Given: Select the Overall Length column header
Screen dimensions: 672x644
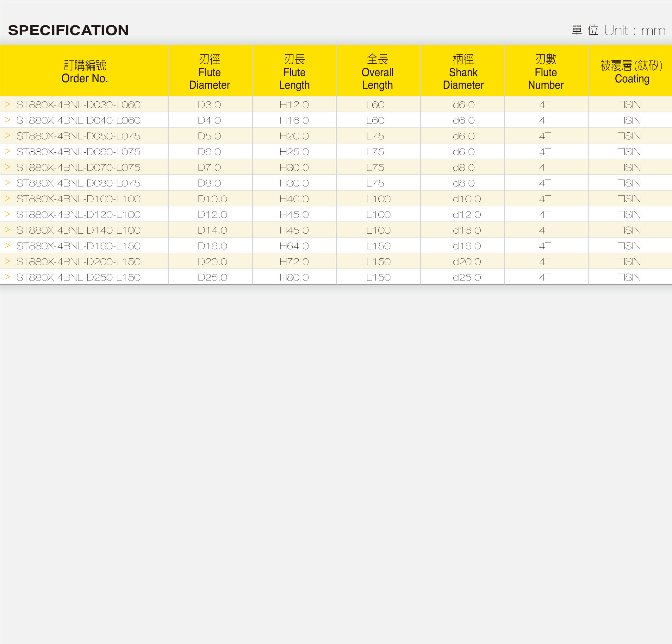Looking at the screenshot, I should point(378,71).
